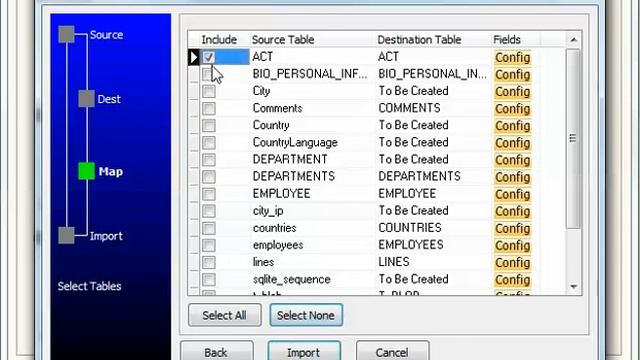Click the Select All button
640x360 pixels.
[224, 315]
